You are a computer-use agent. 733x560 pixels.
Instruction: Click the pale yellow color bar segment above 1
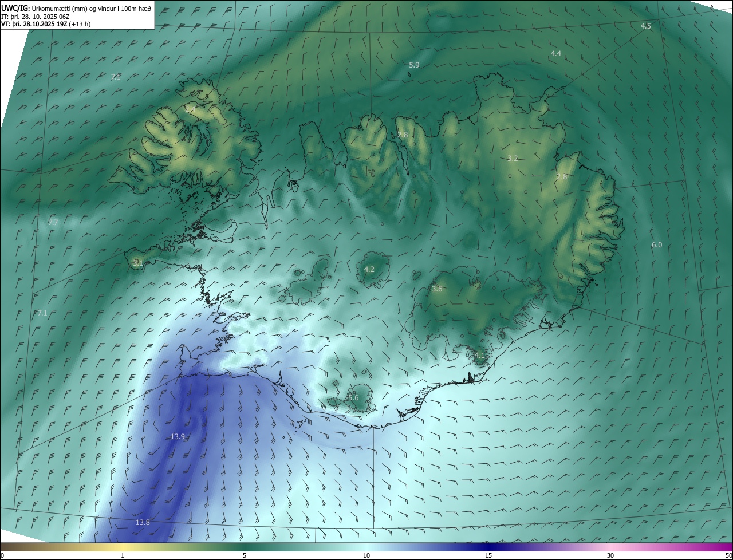pyautogui.click(x=123, y=547)
